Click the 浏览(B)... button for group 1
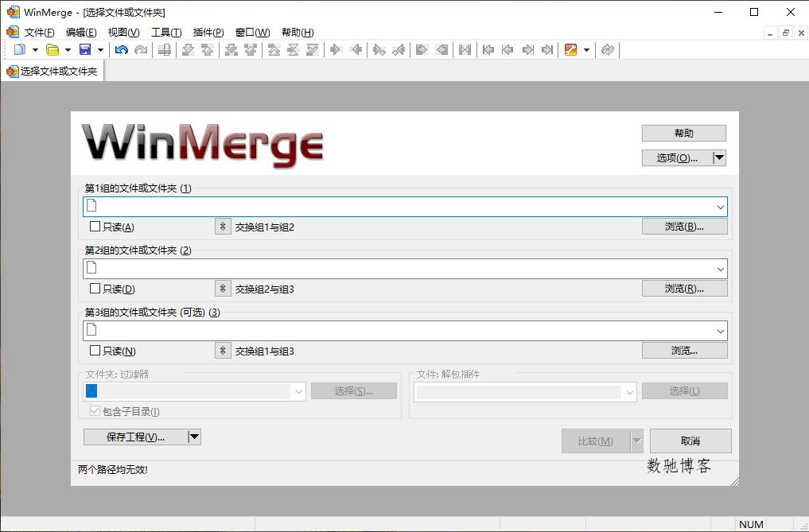 coord(684,227)
